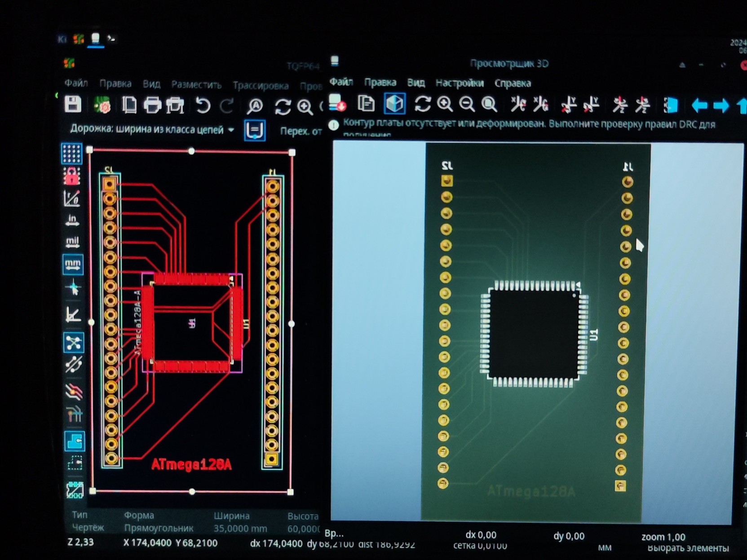Click the zoom 1,00 status text

[663, 537]
